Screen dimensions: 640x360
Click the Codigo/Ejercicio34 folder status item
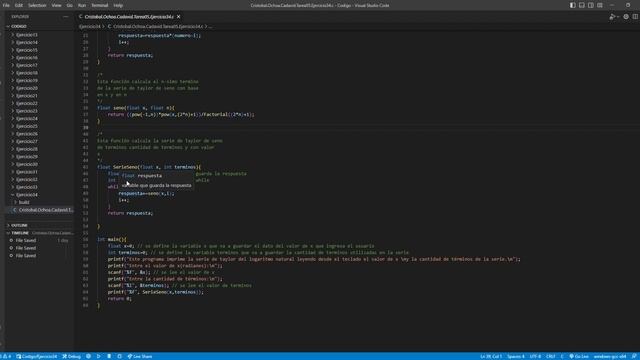[36, 356]
